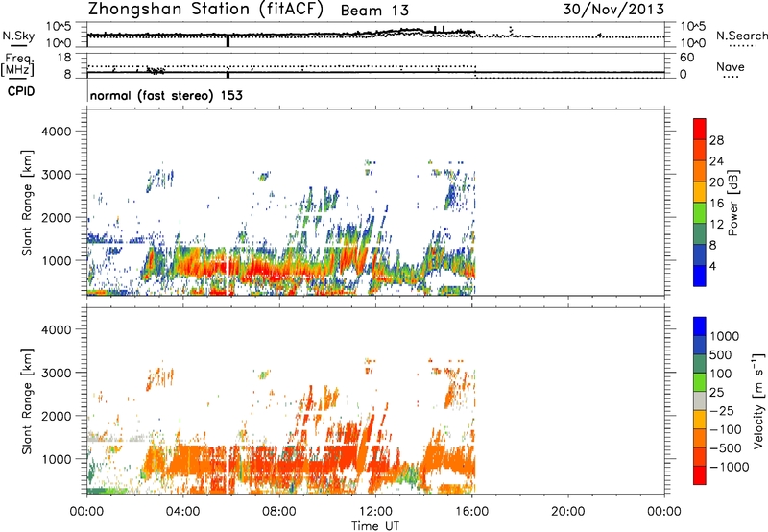Click the 1000 tick on Velocity colorbar

(x=724, y=336)
